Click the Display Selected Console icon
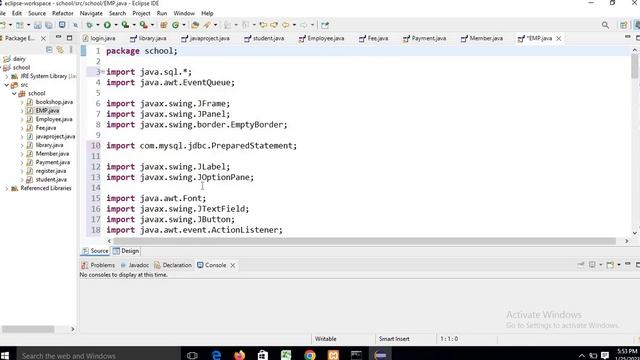Screen dimensions: 640x360 (592, 265)
